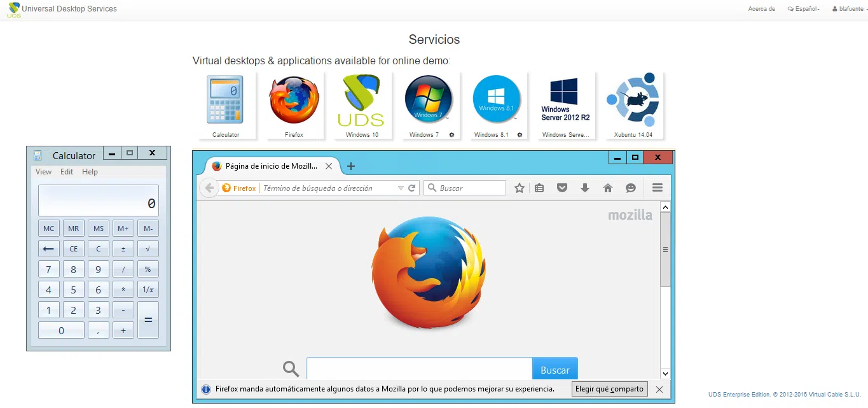Click the Firefox page scrollbar thumb
Screen dimensions: 868x408
point(665,250)
